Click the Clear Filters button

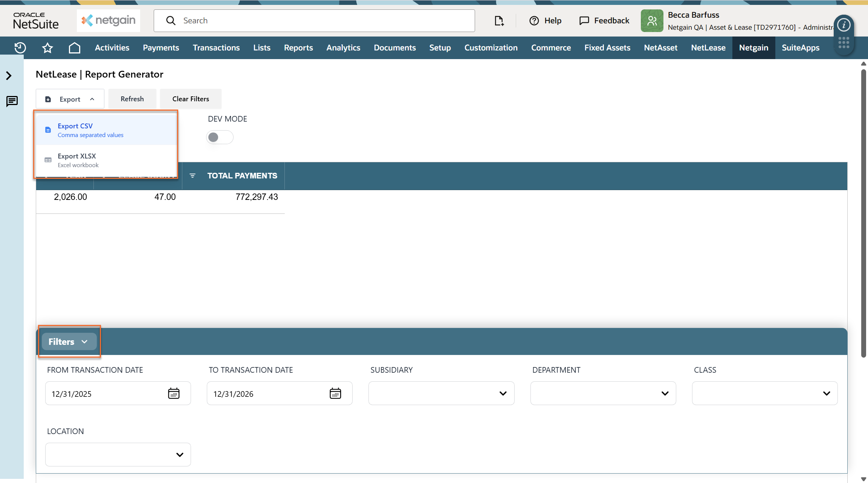tap(191, 99)
